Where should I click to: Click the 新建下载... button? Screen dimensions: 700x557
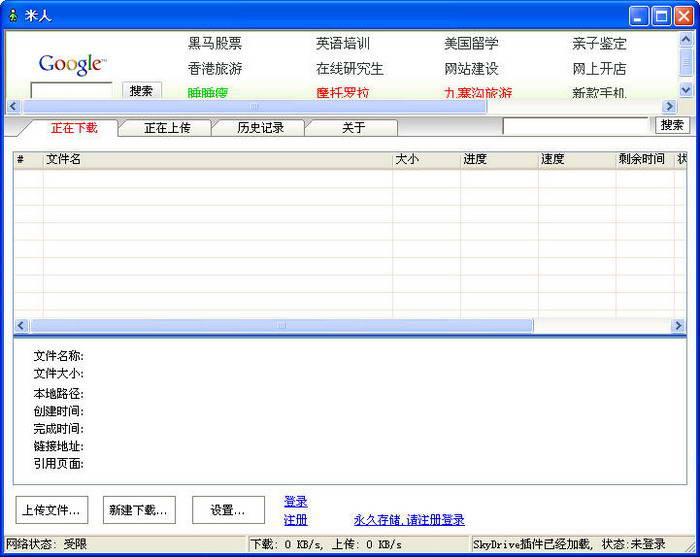tap(139, 510)
